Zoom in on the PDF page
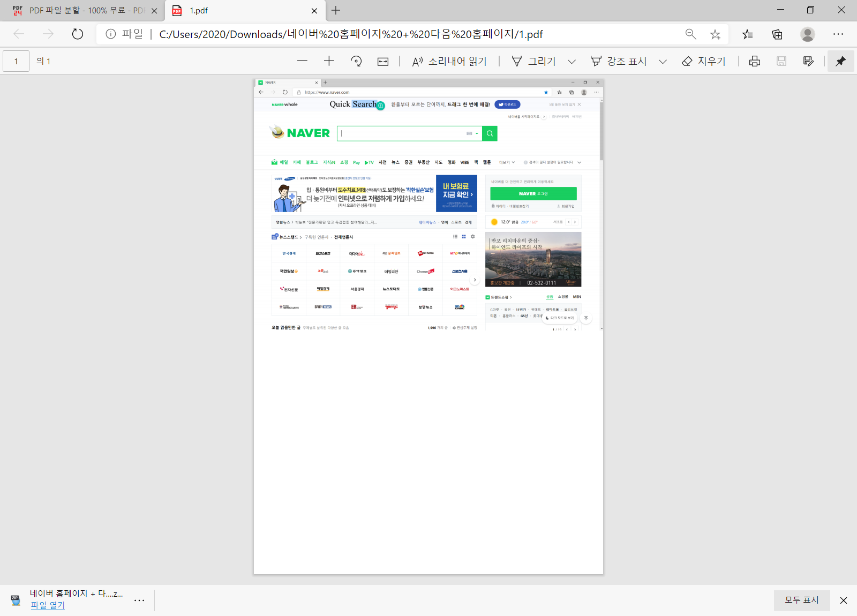 pyautogui.click(x=329, y=61)
